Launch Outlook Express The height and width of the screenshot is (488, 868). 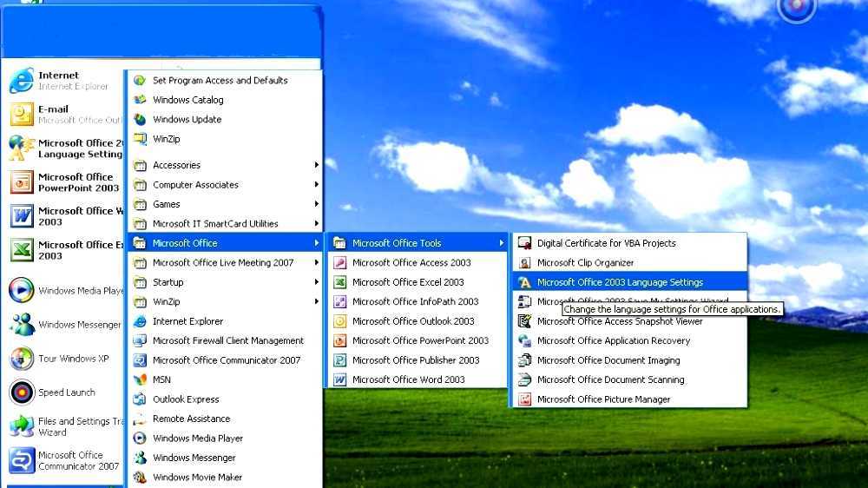tap(225, 399)
